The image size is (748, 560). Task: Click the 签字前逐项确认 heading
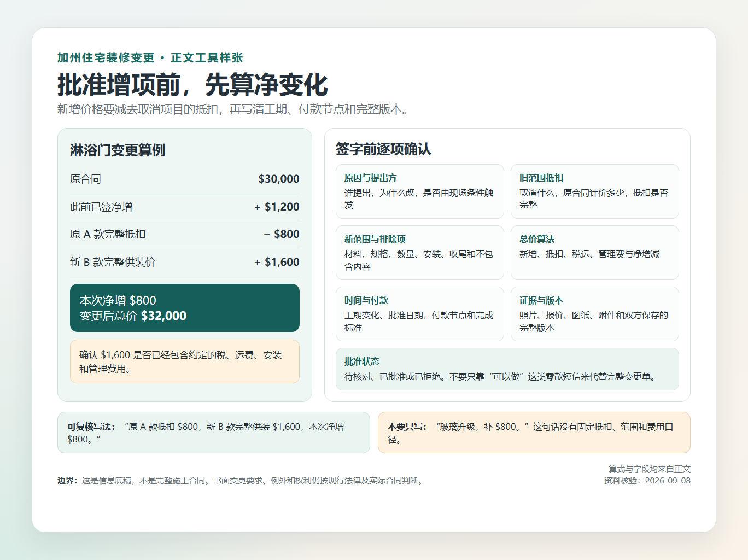pyautogui.click(x=383, y=149)
